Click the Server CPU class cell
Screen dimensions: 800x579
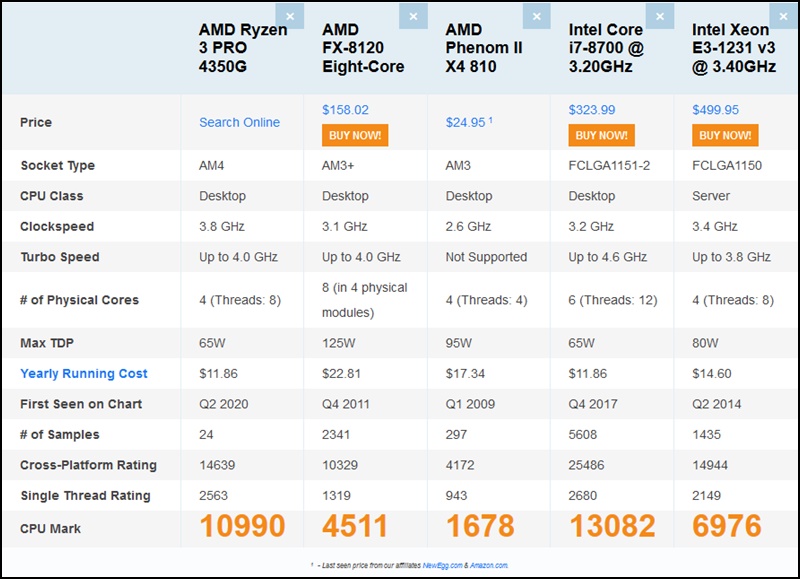[x=711, y=196]
